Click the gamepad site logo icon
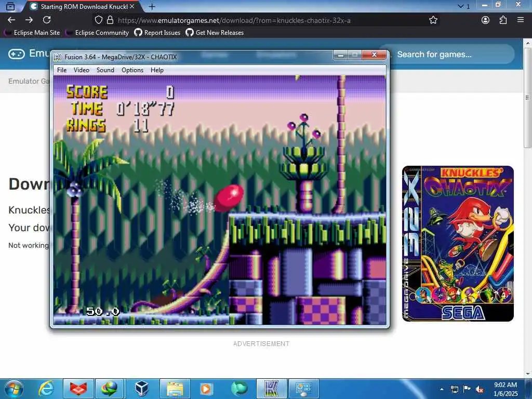Screen dimensions: 532x399 point(16,54)
